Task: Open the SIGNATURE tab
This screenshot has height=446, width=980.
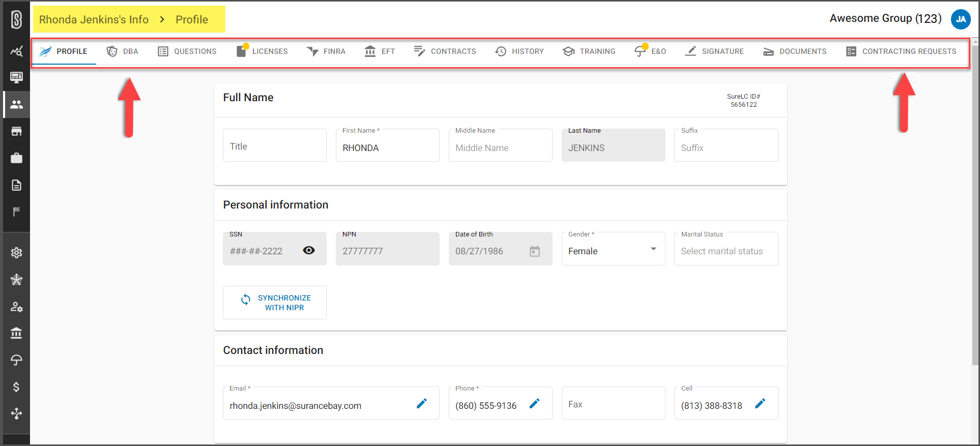Action: 714,51
